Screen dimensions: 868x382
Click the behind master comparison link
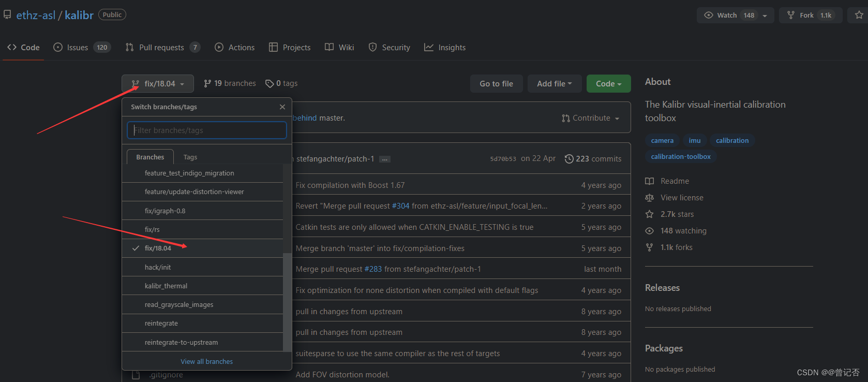point(305,118)
